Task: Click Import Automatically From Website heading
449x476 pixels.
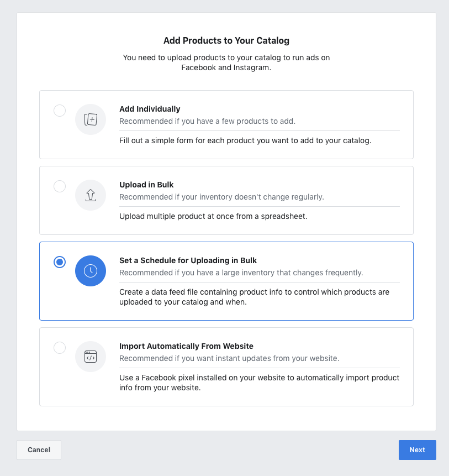Action: pyautogui.click(x=186, y=346)
